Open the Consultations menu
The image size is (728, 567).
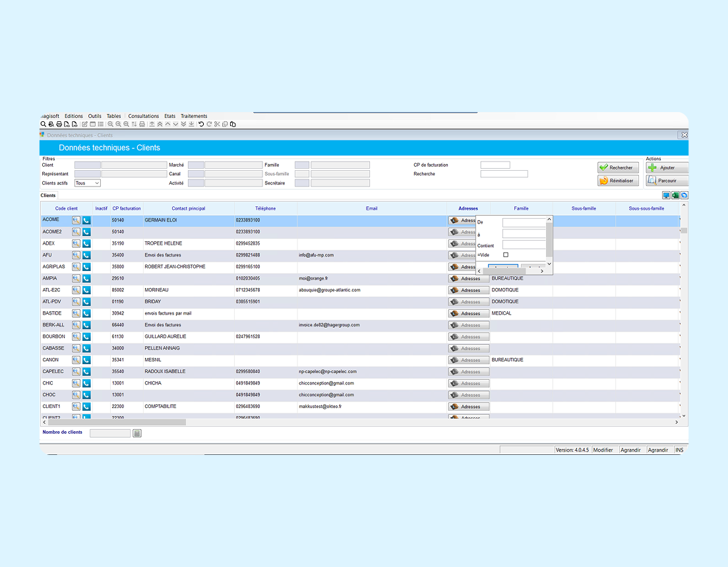pyautogui.click(x=144, y=116)
